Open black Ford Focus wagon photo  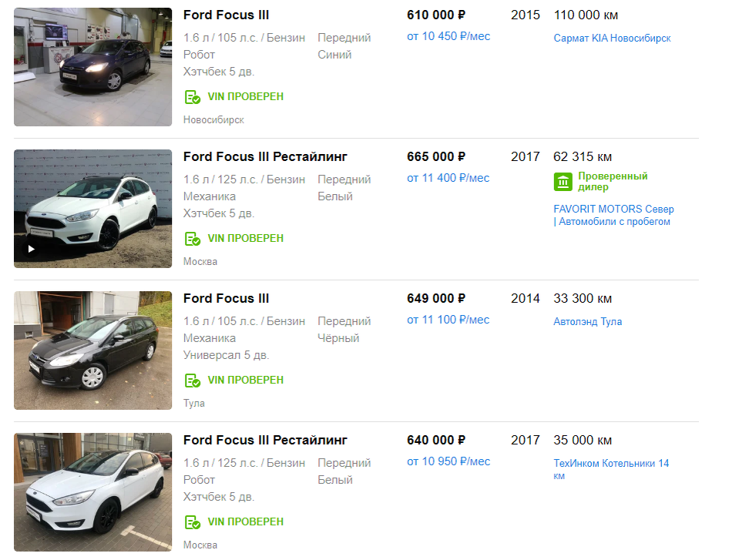(x=93, y=350)
